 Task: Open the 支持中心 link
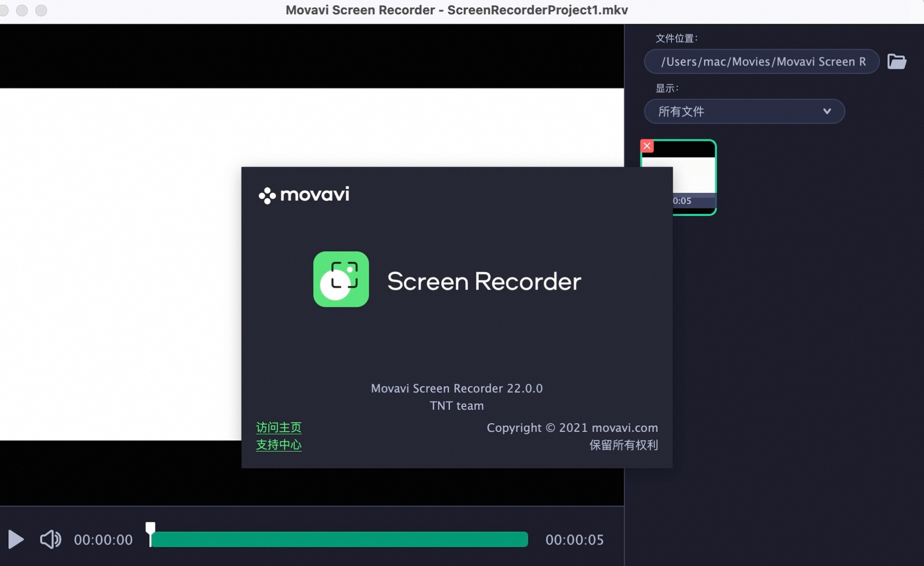tap(279, 445)
